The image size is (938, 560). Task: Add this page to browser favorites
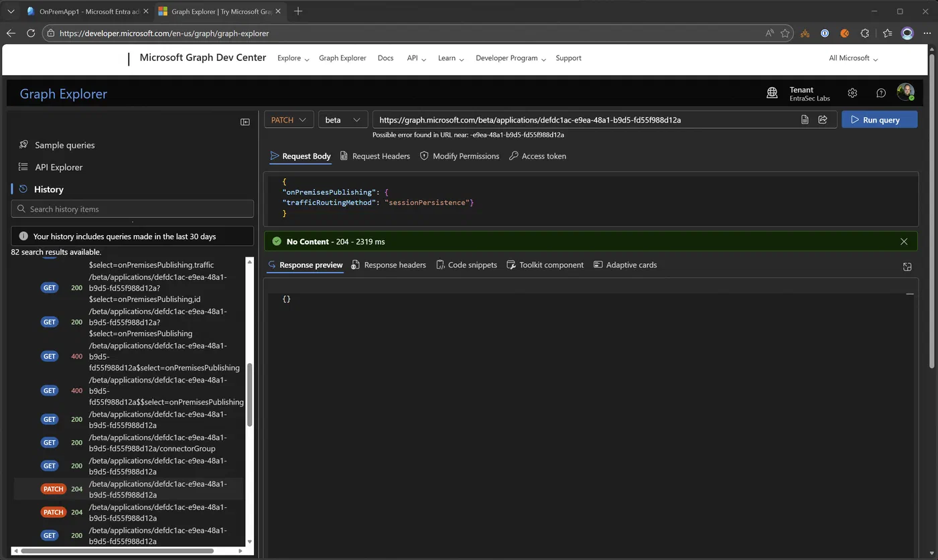coord(786,33)
